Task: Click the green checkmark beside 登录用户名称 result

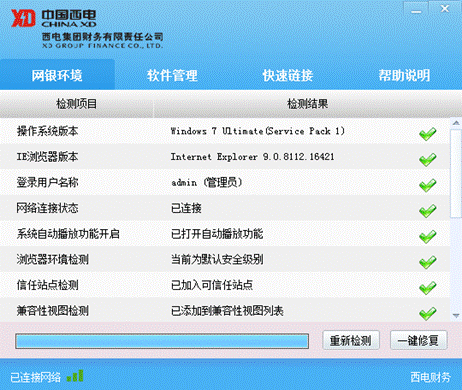Action: (x=428, y=185)
